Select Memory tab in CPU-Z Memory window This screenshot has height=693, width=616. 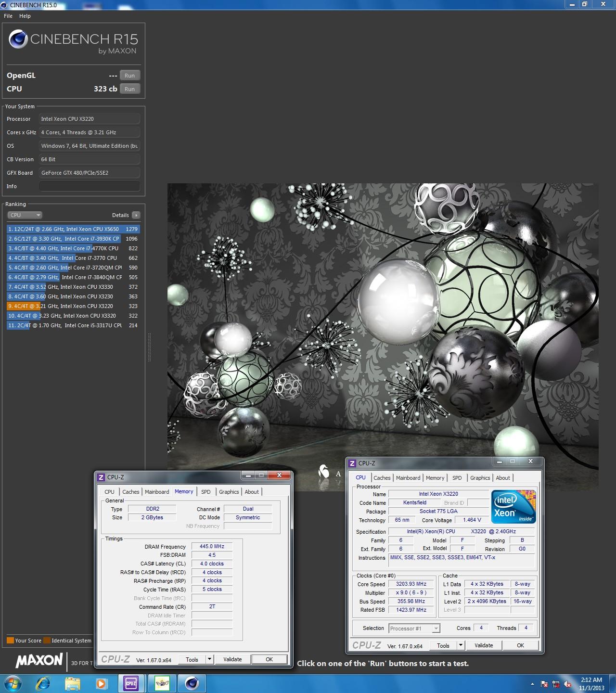(x=184, y=491)
